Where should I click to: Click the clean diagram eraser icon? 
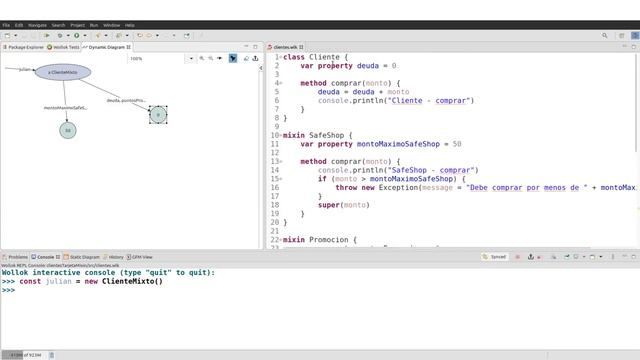[x=246, y=59]
